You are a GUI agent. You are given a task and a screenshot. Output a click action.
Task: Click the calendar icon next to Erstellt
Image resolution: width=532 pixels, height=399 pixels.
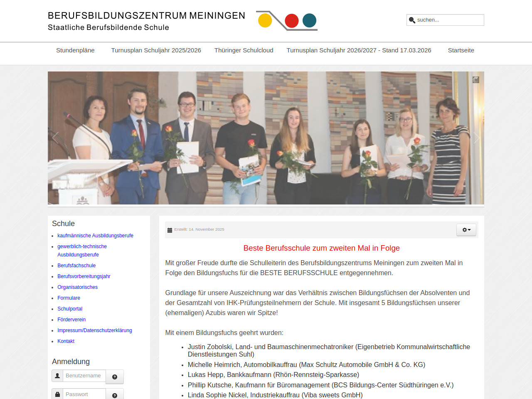170,230
